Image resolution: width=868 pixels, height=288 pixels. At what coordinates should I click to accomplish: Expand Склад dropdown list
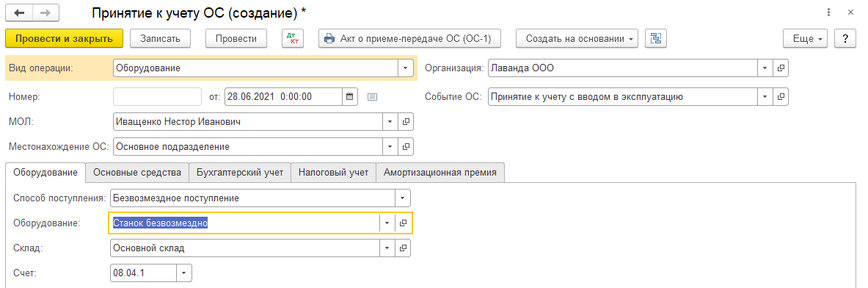click(387, 248)
